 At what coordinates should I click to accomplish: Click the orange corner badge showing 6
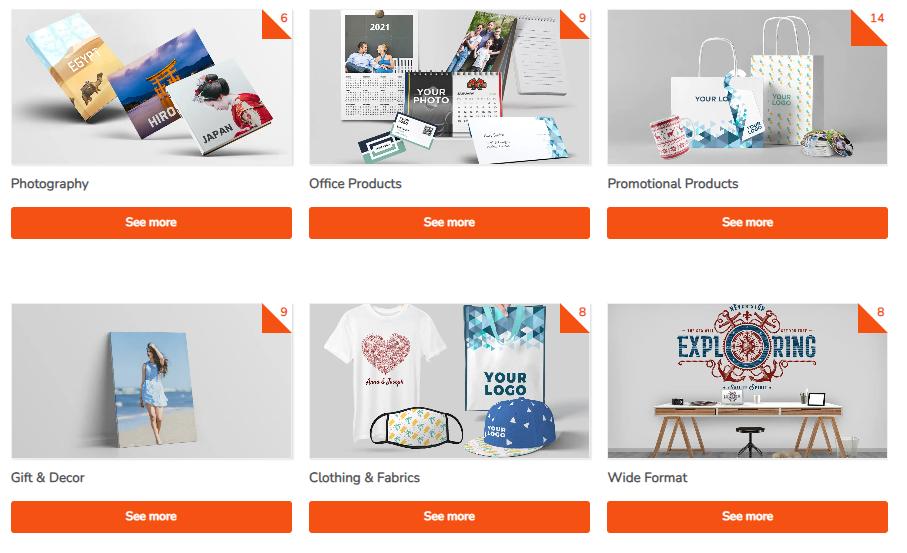click(281, 20)
